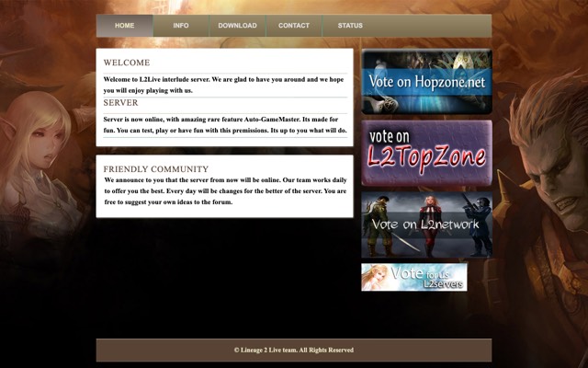Click the WELCOME heading
Viewport: 588px width, 368px height.
coord(127,63)
